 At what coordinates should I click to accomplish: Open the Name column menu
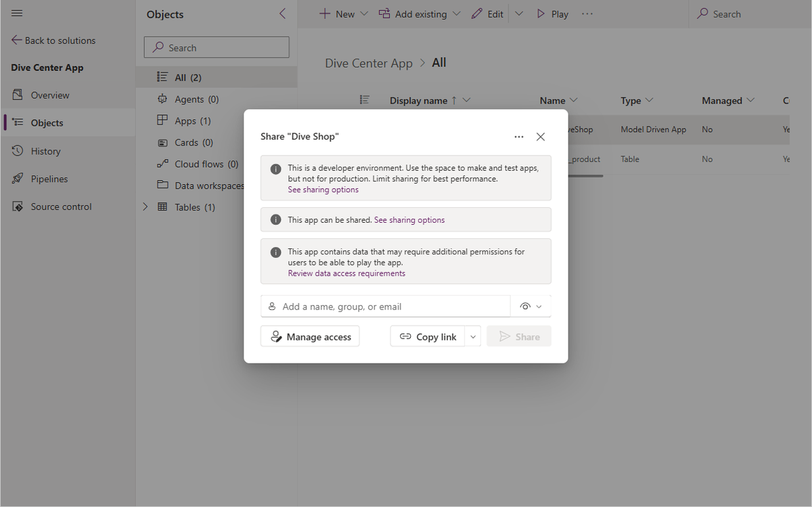click(x=558, y=100)
